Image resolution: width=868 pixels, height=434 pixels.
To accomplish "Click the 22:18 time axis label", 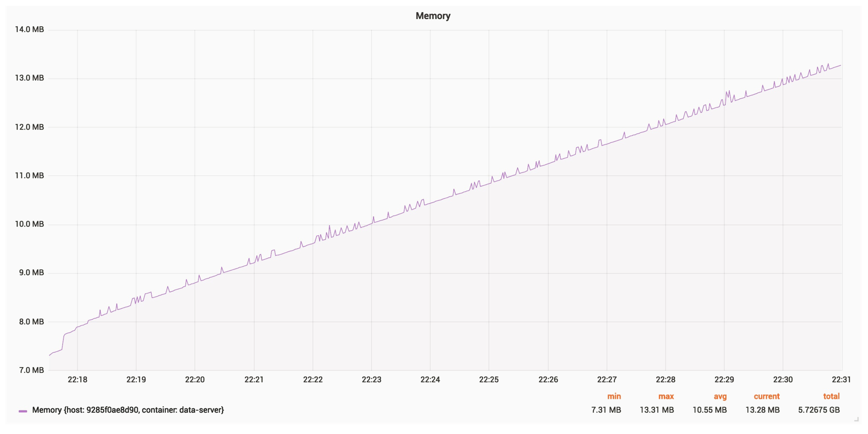I will pyautogui.click(x=77, y=380).
